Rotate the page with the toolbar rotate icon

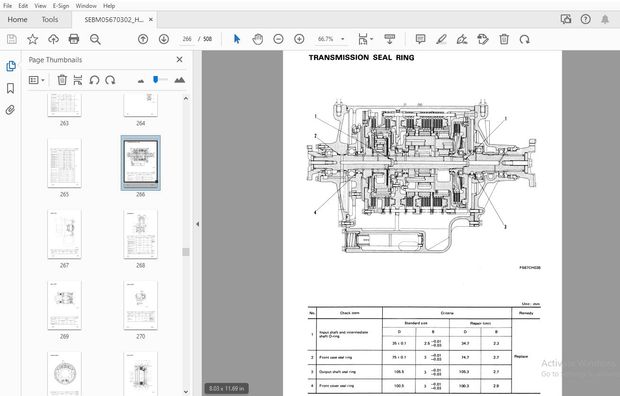[525, 39]
